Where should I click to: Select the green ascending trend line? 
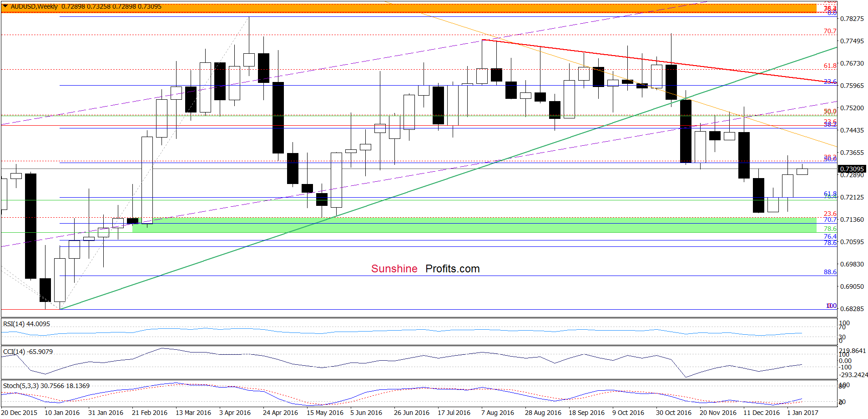pyautogui.click(x=449, y=178)
